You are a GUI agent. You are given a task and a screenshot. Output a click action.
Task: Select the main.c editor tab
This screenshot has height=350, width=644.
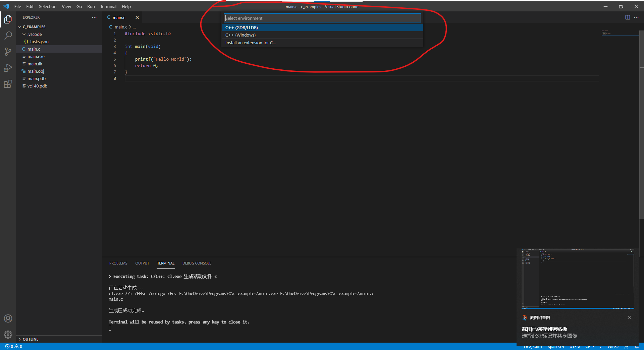click(x=119, y=17)
